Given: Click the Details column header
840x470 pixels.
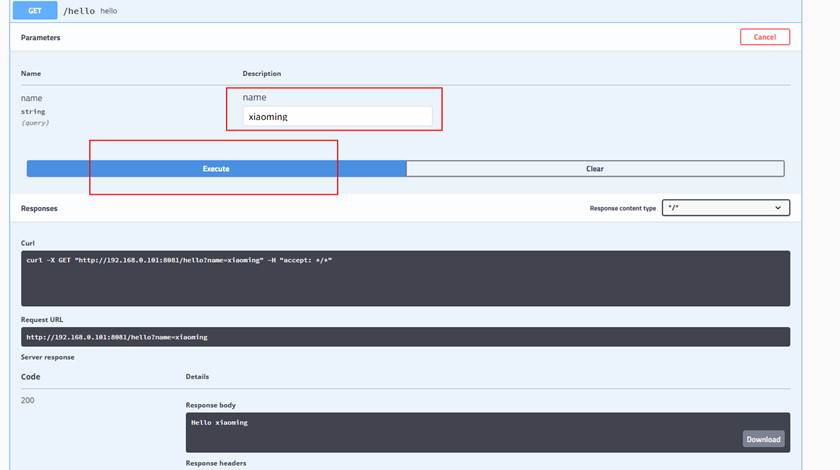Looking at the screenshot, I should [x=197, y=377].
